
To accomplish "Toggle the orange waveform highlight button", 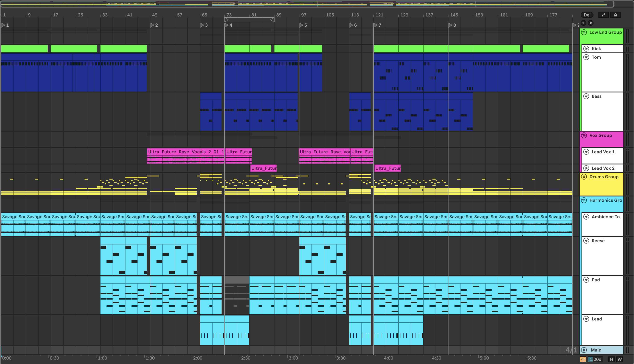I will coord(583,359).
